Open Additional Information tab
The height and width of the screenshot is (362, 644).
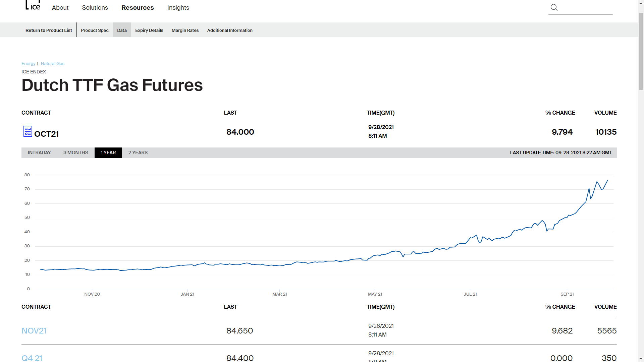point(230,30)
